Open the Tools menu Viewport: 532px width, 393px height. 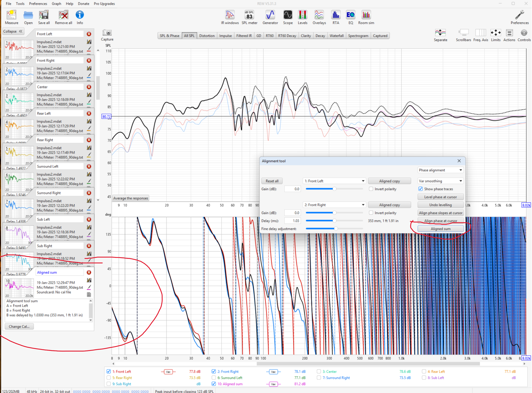[x=20, y=4]
